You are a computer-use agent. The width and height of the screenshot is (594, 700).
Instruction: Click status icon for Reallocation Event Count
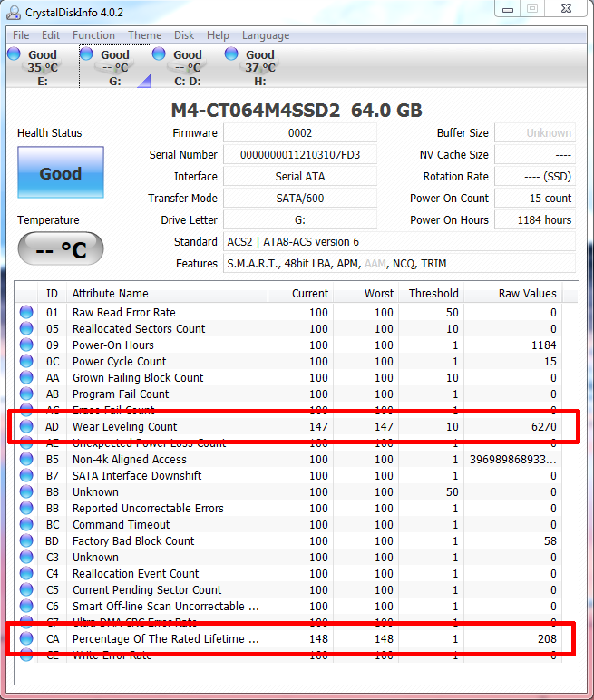pyautogui.click(x=26, y=573)
